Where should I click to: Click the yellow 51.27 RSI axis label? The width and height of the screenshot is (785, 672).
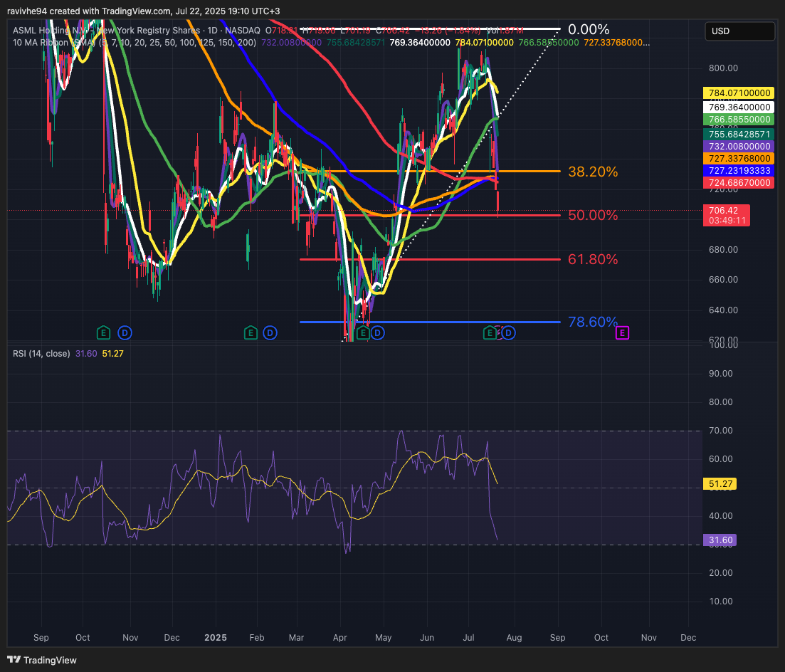(x=721, y=484)
